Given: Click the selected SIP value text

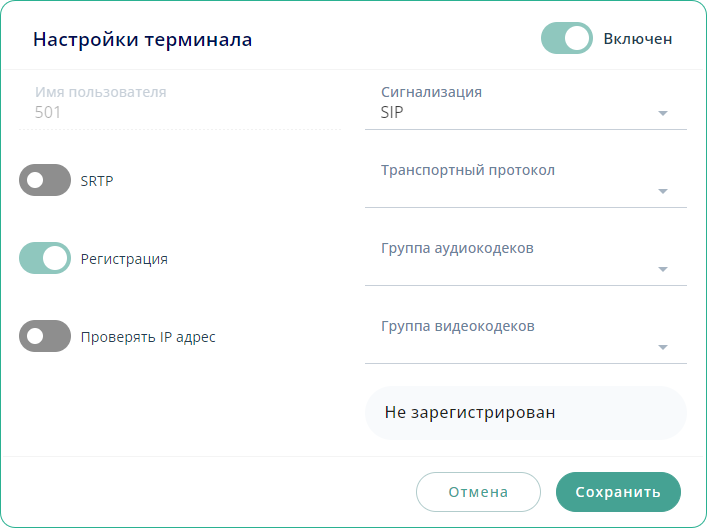Looking at the screenshot, I should 392,113.
